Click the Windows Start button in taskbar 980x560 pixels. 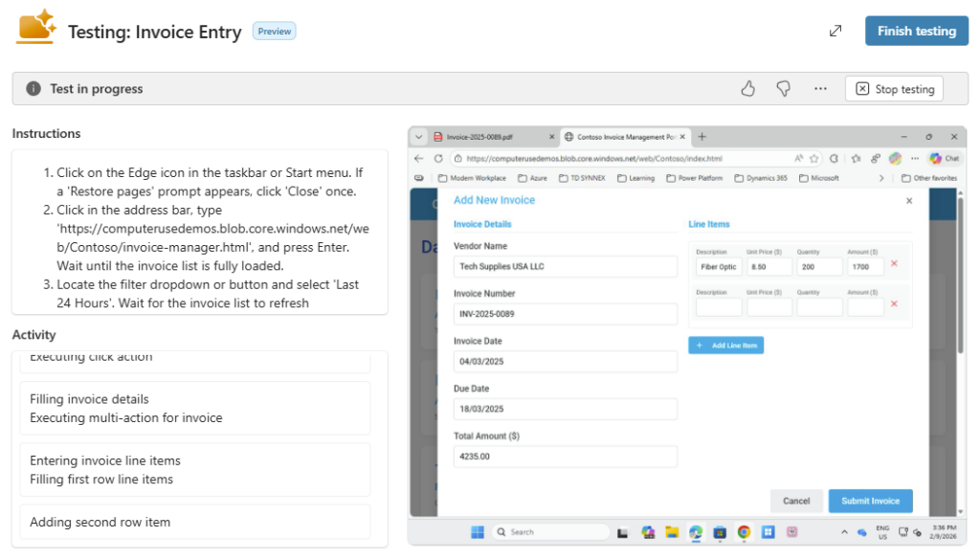[477, 531]
